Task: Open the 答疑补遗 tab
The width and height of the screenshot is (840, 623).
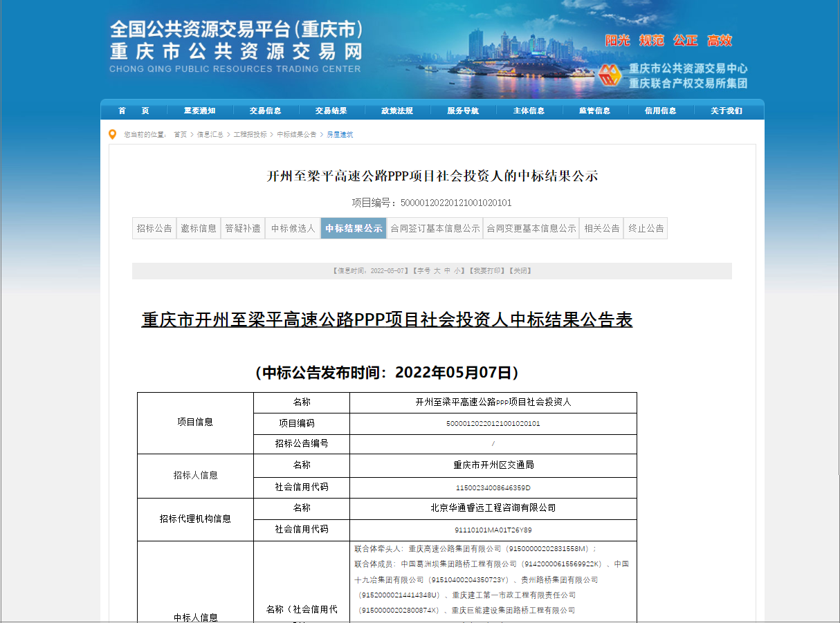Action: click(243, 228)
